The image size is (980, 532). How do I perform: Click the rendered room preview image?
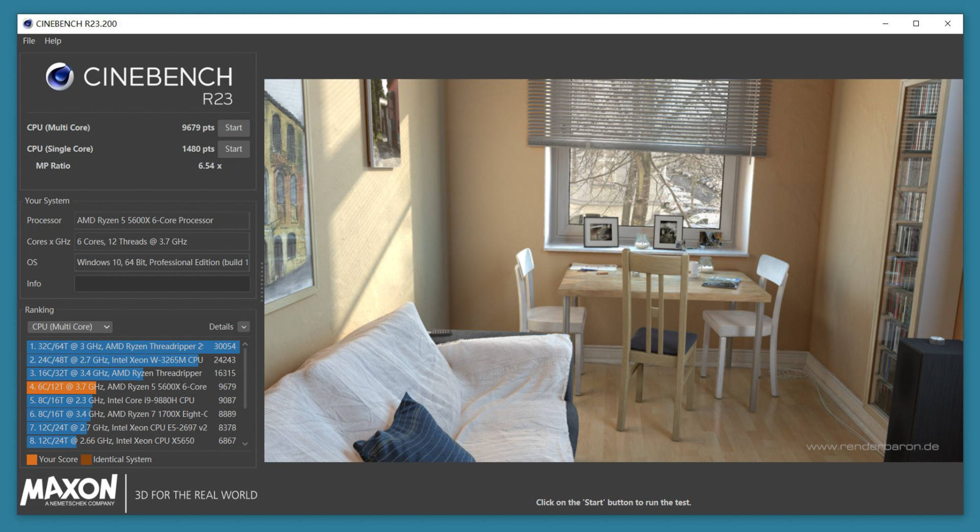tap(613, 270)
